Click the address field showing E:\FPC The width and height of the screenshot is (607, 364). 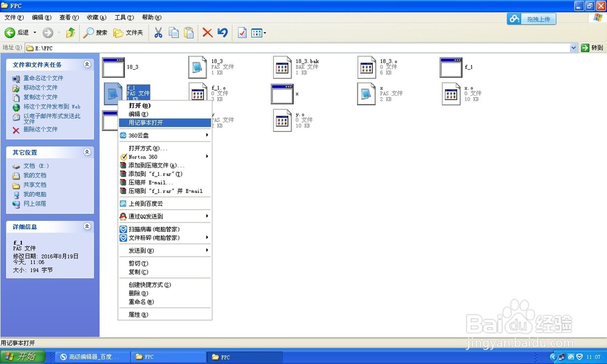pos(297,48)
